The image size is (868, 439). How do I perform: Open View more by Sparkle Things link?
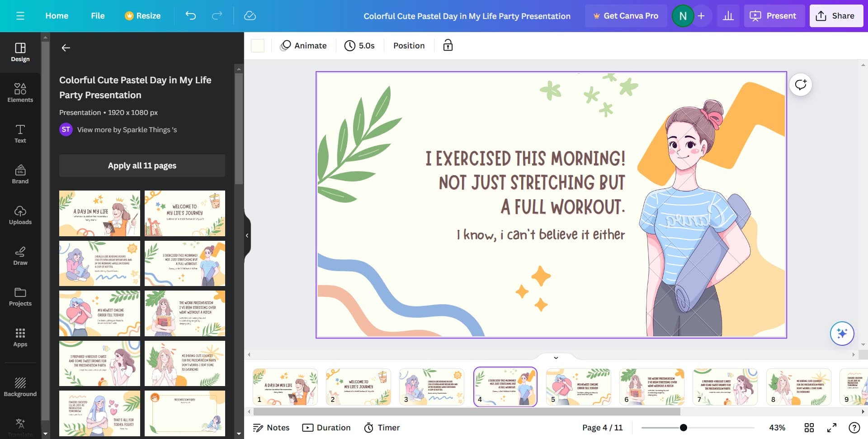tap(127, 130)
